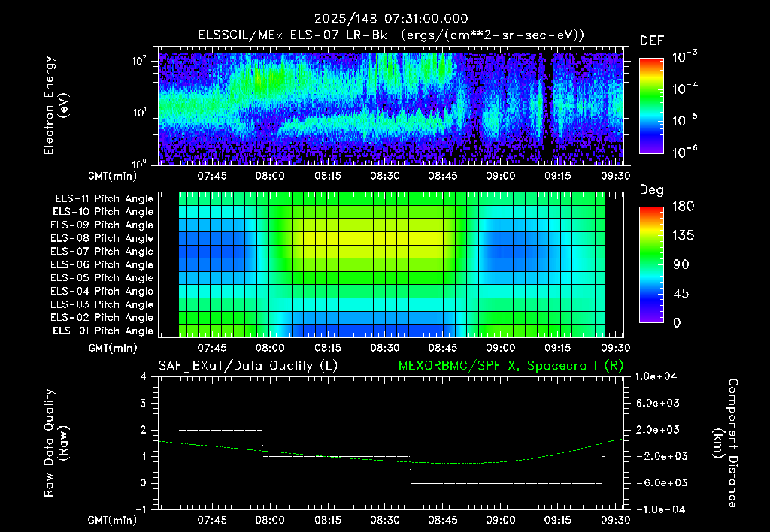Select the 10^-4 DEF colorbar label
This screenshot has width=770, height=532.
[684, 89]
